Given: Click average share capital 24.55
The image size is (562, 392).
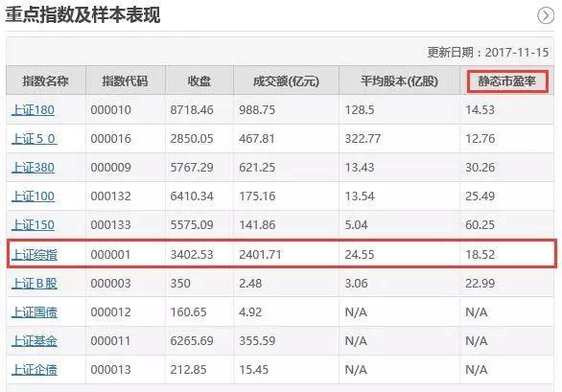Looking at the screenshot, I should [360, 254].
